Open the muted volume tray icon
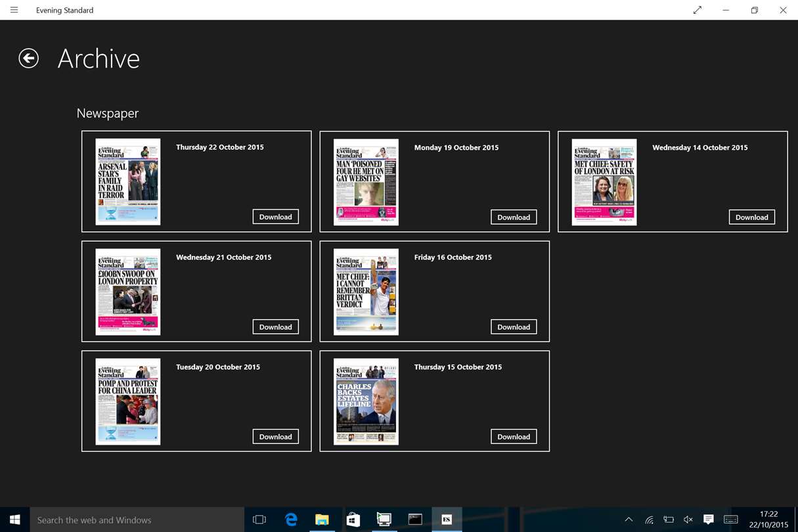Screen dimensions: 798x532 pos(688,520)
